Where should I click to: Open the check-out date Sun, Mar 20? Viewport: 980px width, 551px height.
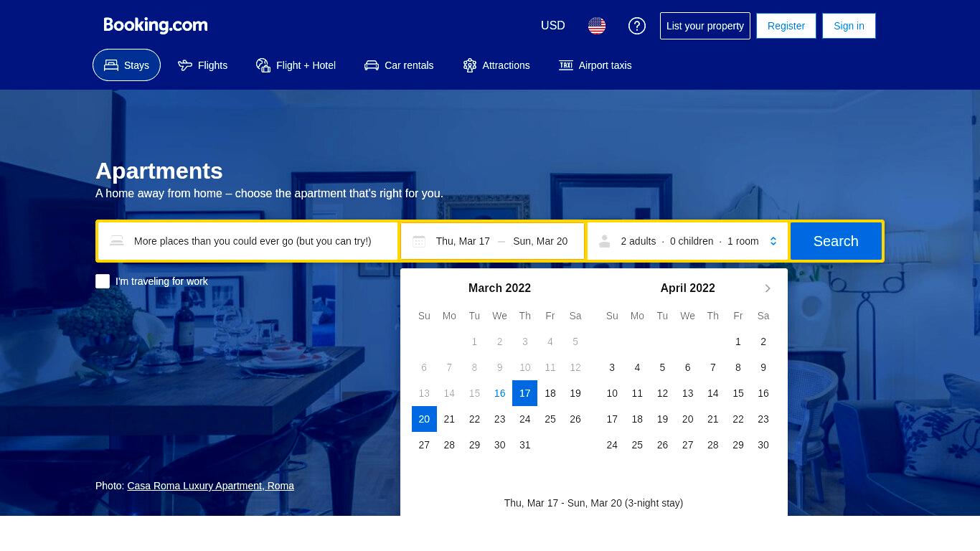(540, 241)
